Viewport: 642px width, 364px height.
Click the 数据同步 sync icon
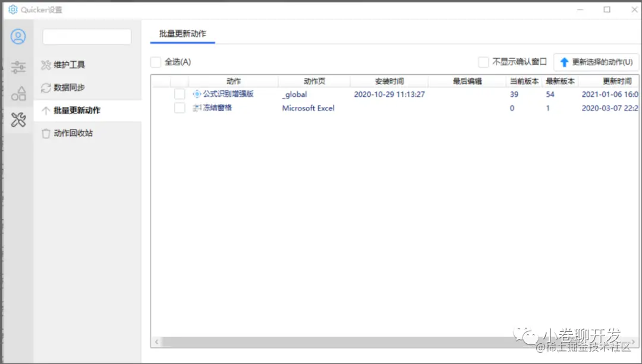point(46,87)
